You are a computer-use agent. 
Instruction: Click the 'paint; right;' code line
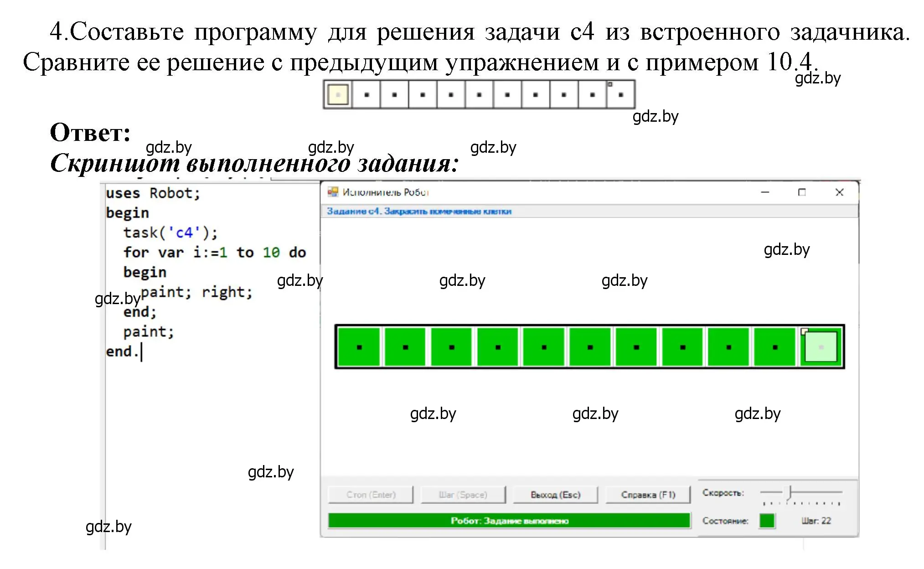(x=196, y=292)
